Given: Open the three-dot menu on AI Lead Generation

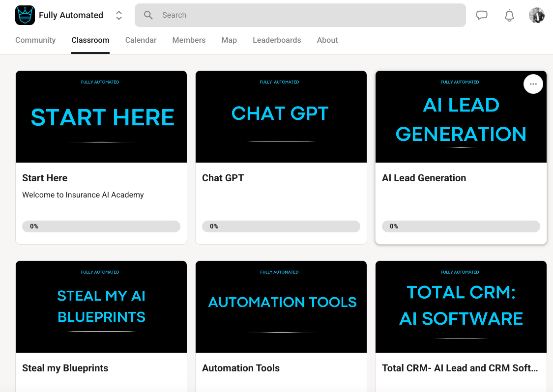Looking at the screenshot, I should pyautogui.click(x=533, y=84).
